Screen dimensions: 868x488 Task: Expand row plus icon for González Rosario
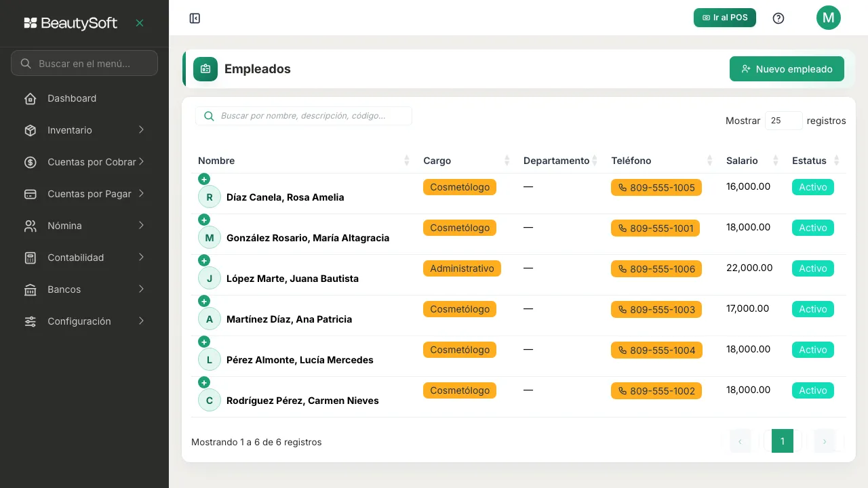(x=204, y=220)
